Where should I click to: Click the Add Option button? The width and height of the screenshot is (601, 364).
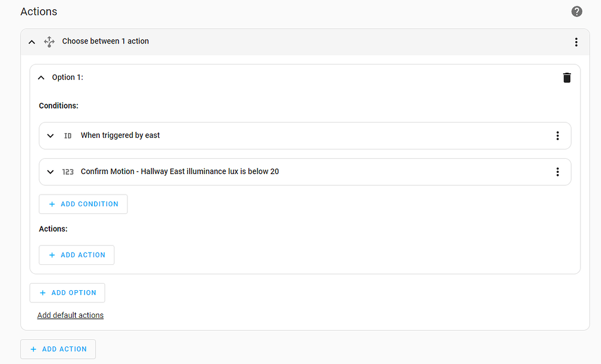tap(67, 292)
